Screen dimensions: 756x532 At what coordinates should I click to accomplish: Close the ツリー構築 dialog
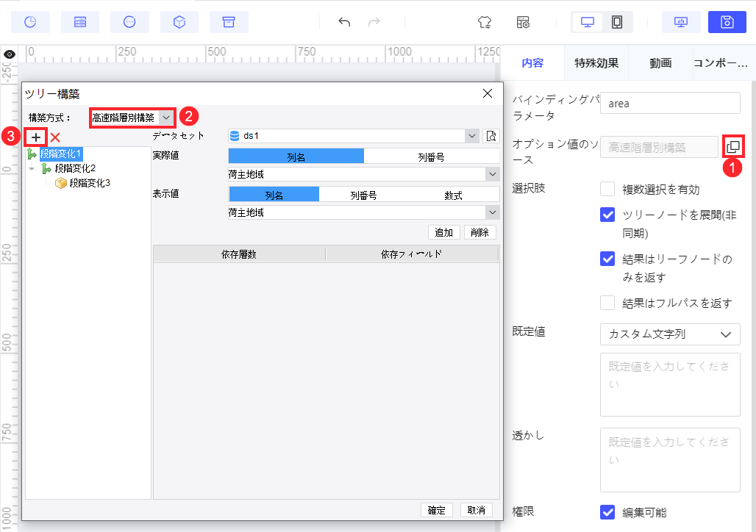point(488,93)
